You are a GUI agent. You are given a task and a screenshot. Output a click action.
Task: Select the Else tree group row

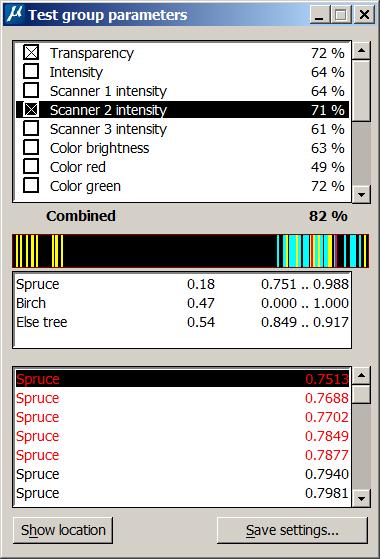coord(182,322)
